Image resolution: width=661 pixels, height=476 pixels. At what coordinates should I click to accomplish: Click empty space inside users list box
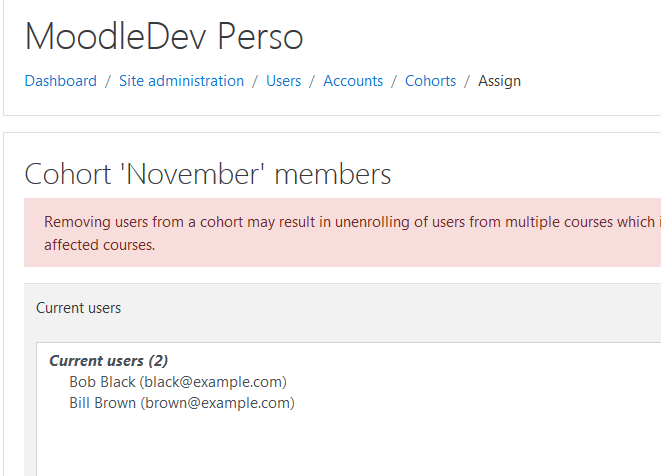coord(337,443)
